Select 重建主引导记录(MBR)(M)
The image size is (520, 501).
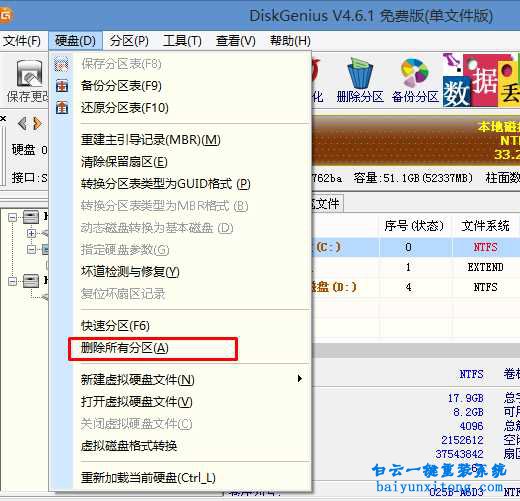coord(151,140)
